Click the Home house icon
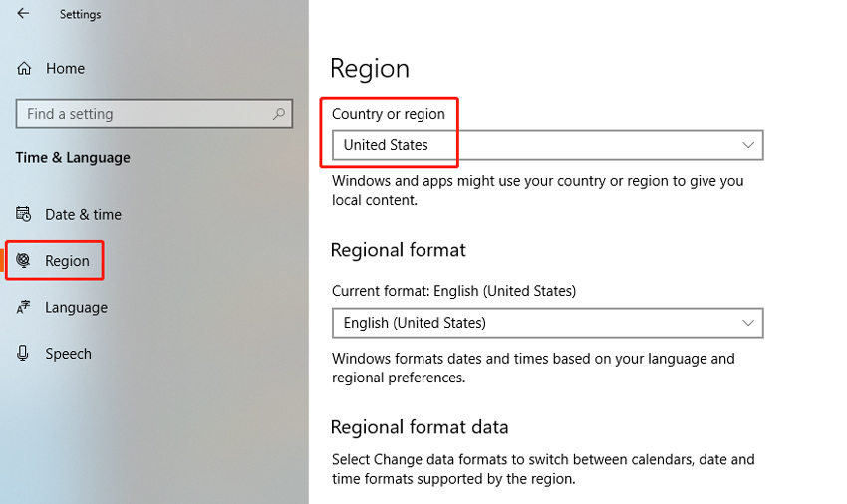847x504 pixels. (x=24, y=68)
